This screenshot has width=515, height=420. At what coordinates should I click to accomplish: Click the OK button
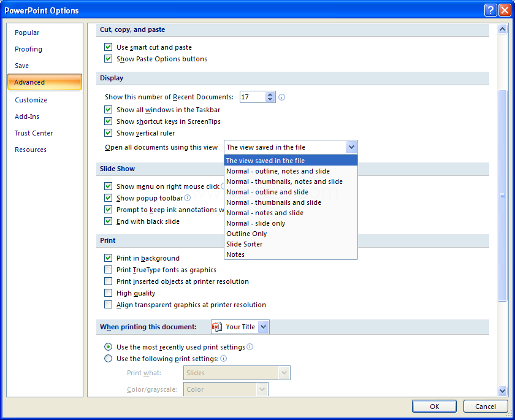coord(434,407)
